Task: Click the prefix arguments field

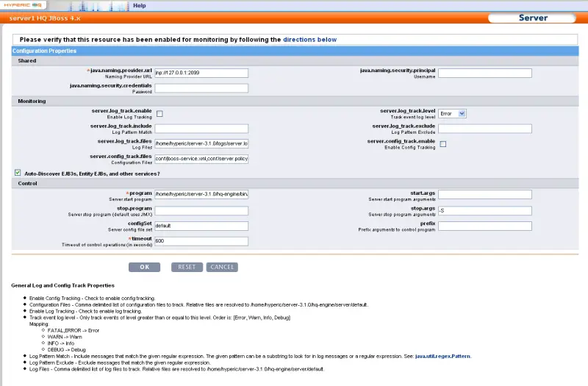Action: click(485, 226)
